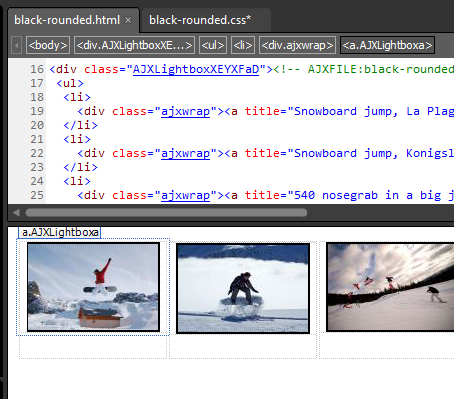Viewport: 454px width, 399px height.
Task: Select the <a.AJXLightboxa> breadcrumb tag
Action: (387, 45)
